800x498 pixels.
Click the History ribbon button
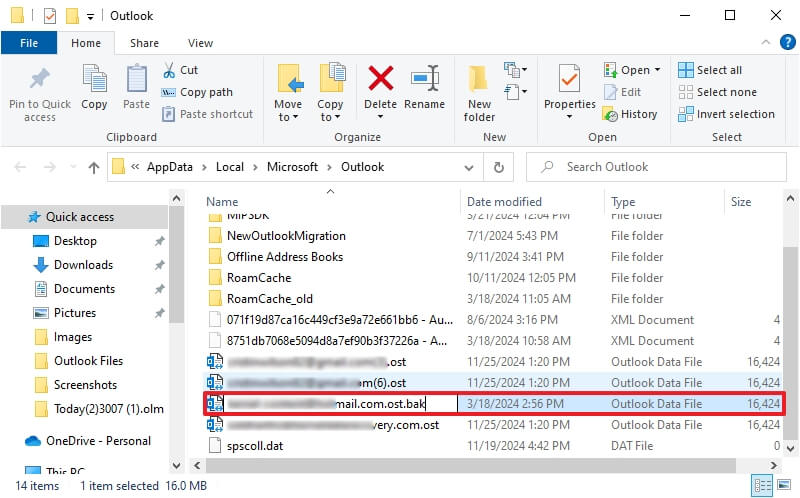click(630, 114)
